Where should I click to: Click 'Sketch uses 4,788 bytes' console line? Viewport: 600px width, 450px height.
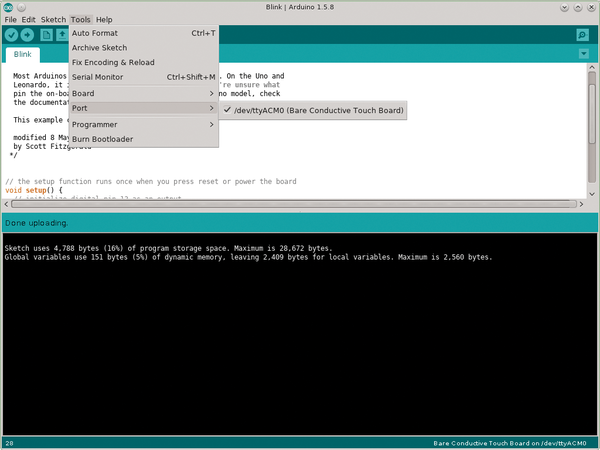tap(168, 248)
